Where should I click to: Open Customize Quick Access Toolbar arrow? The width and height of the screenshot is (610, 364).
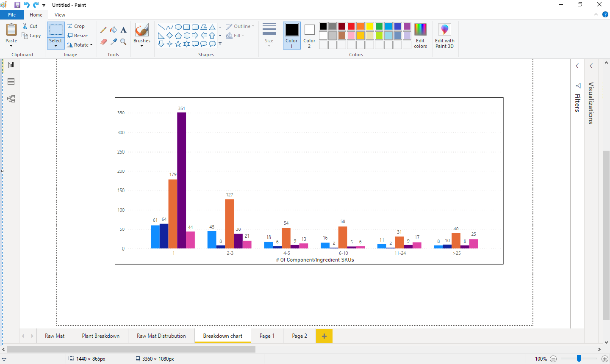44,6
